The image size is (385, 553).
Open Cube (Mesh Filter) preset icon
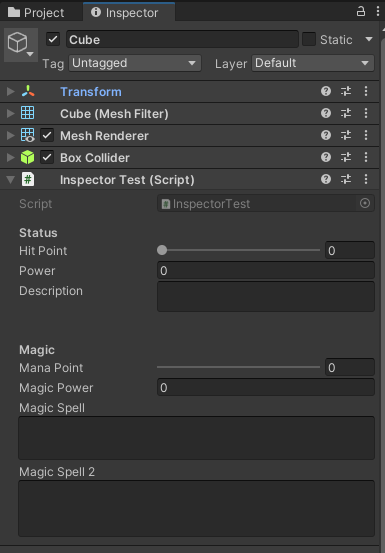click(346, 113)
